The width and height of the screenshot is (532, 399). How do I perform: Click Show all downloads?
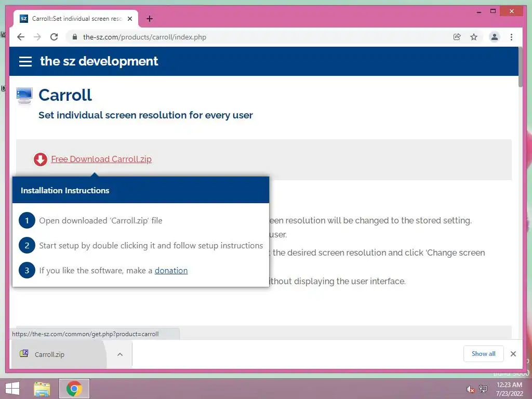coord(484,354)
